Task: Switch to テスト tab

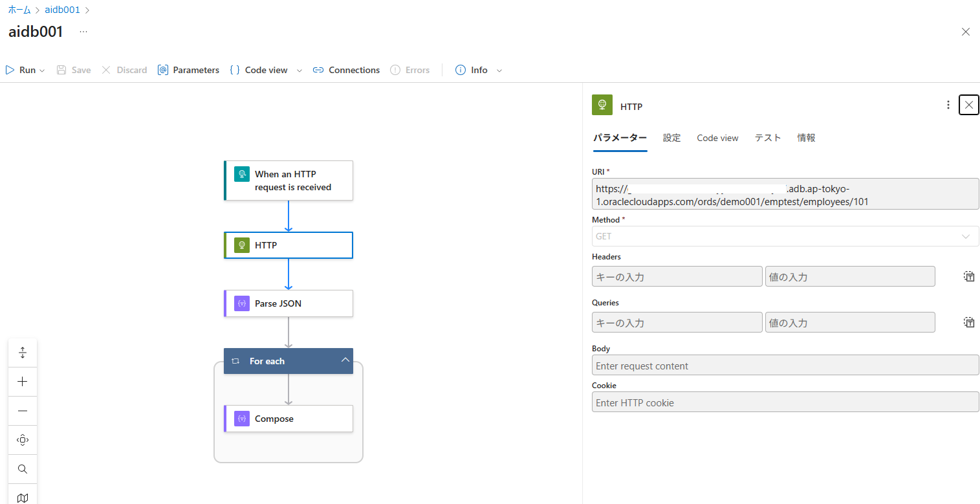Action: tap(768, 138)
